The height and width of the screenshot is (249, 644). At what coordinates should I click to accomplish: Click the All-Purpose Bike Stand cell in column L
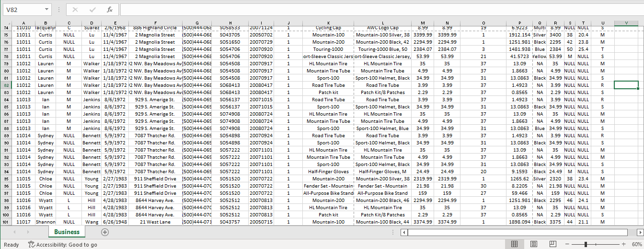(x=383, y=193)
